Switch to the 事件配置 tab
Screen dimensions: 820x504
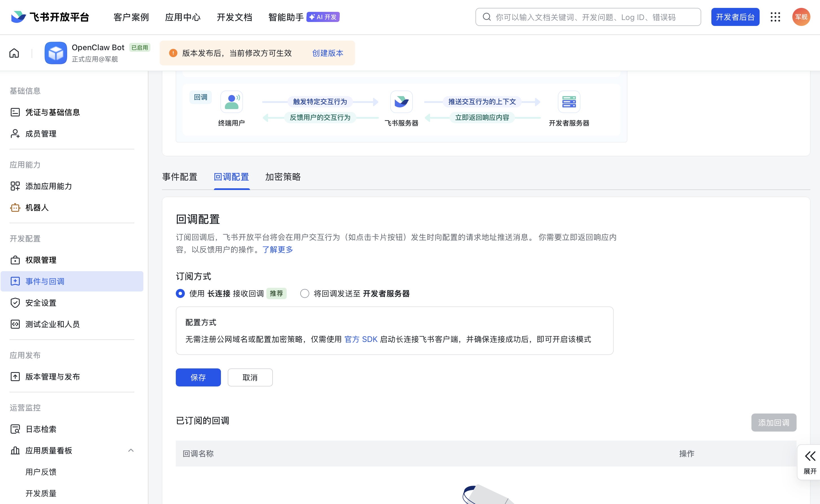(x=179, y=177)
